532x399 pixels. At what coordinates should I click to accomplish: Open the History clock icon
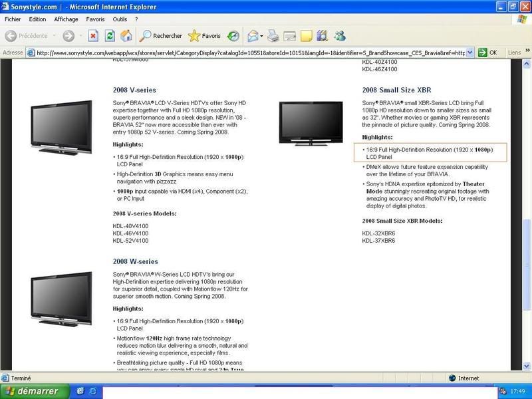click(233, 36)
